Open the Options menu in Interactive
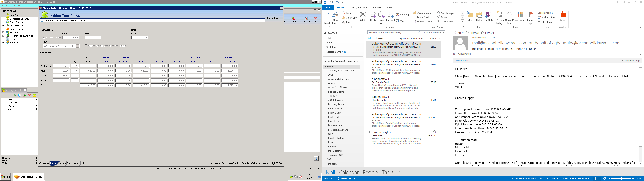The image size is (644, 181). click(5, 6)
